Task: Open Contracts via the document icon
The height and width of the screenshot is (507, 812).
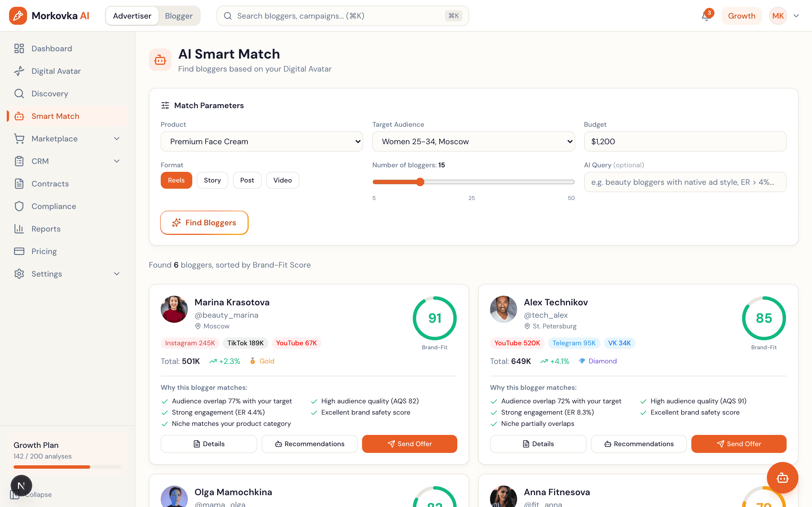Action: point(19,183)
